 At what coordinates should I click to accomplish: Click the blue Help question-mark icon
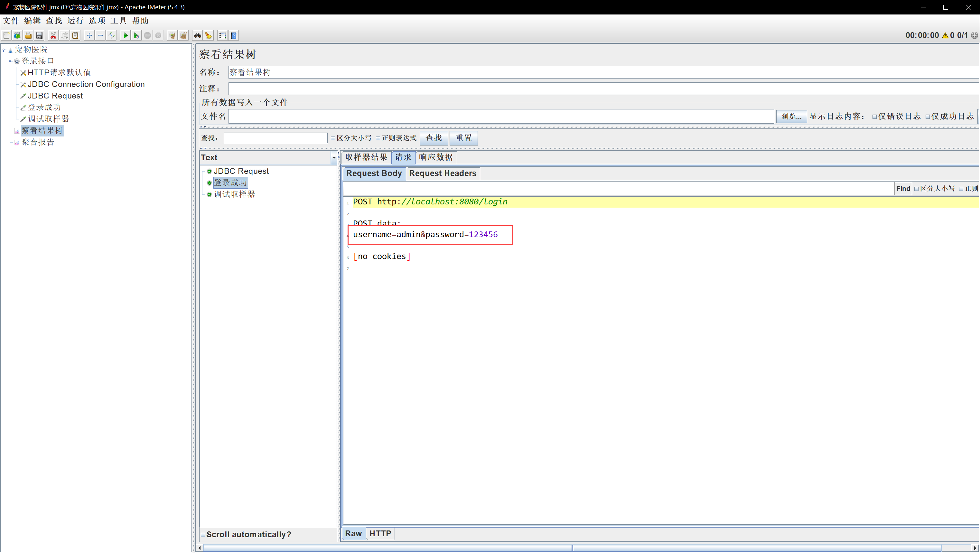click(234, 35)
